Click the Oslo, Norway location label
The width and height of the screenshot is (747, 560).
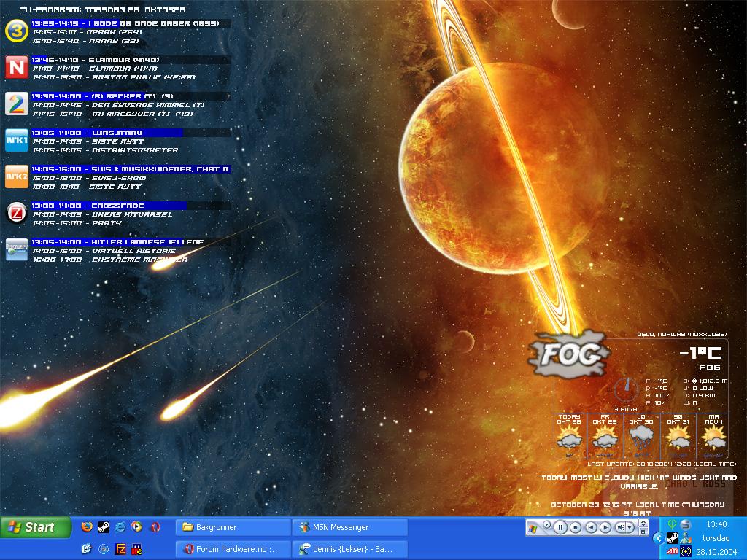pyautogui.click(x=682, y=334)
